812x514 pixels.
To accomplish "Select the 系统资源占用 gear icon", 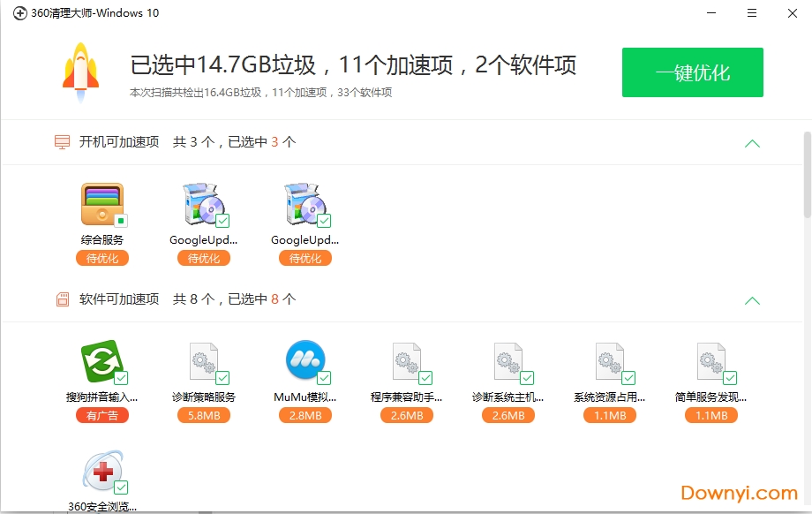I will [609, 362].
